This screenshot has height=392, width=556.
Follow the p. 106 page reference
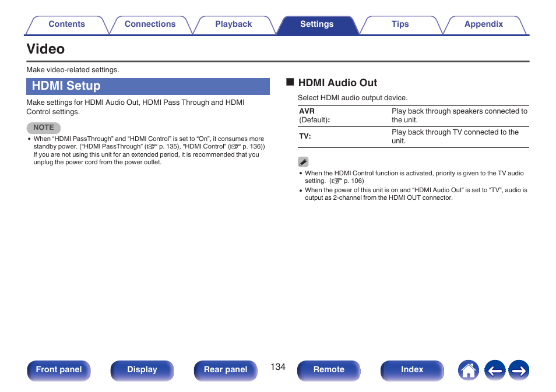pyautogui.click(x=347, y=181)
